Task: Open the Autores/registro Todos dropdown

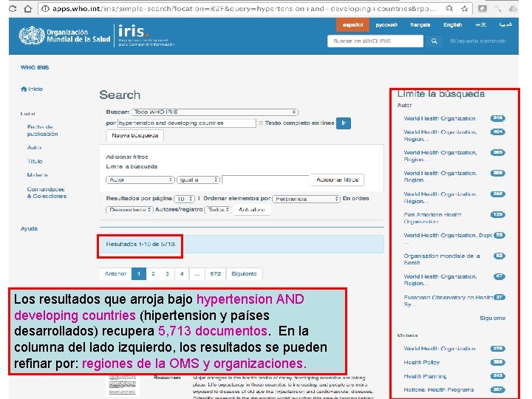Action: [x=218, y=210]
